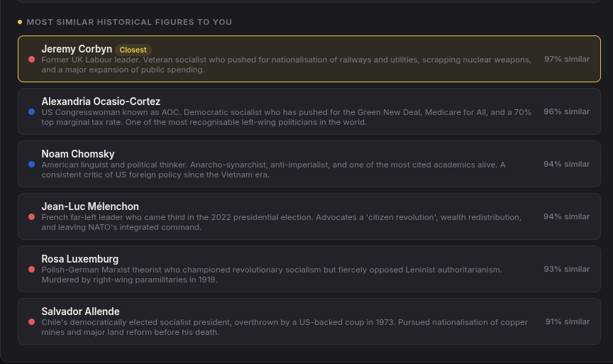Select the Alexandria Ocasio-Cortez card

click(x=309, y=111)
